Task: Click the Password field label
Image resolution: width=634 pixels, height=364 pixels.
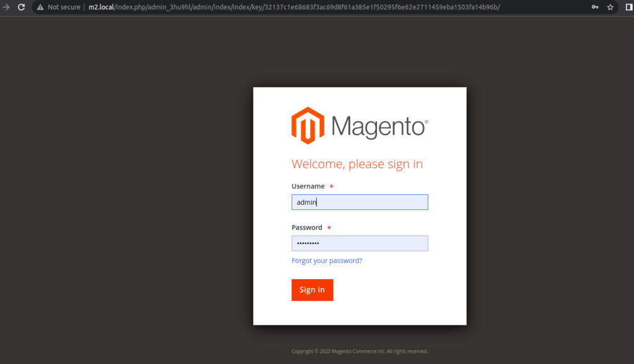Action: click(306, 227)
